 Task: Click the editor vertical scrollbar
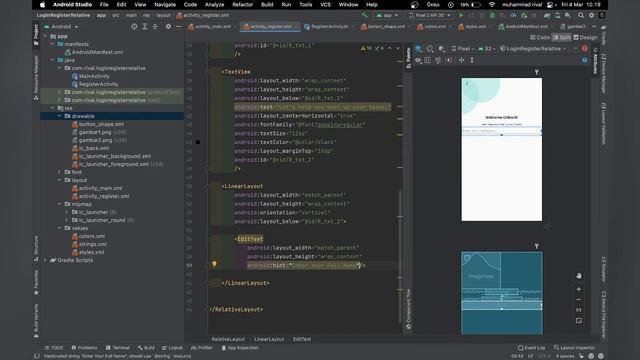coord(400,255)
